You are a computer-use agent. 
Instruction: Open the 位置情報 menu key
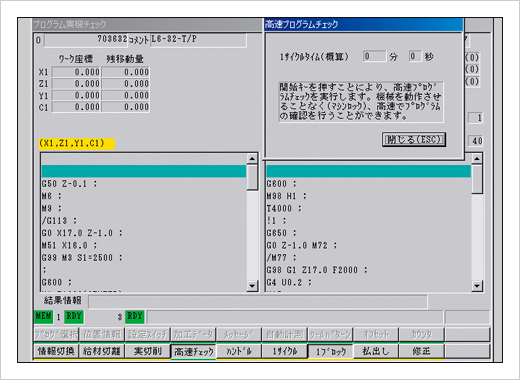click(x=102, y=334)
